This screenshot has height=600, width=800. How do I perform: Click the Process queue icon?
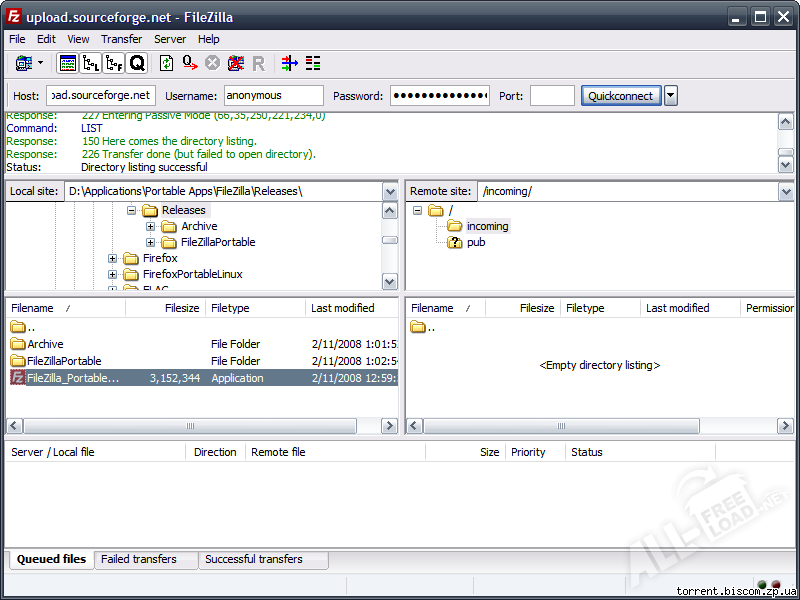pos(190,63)
